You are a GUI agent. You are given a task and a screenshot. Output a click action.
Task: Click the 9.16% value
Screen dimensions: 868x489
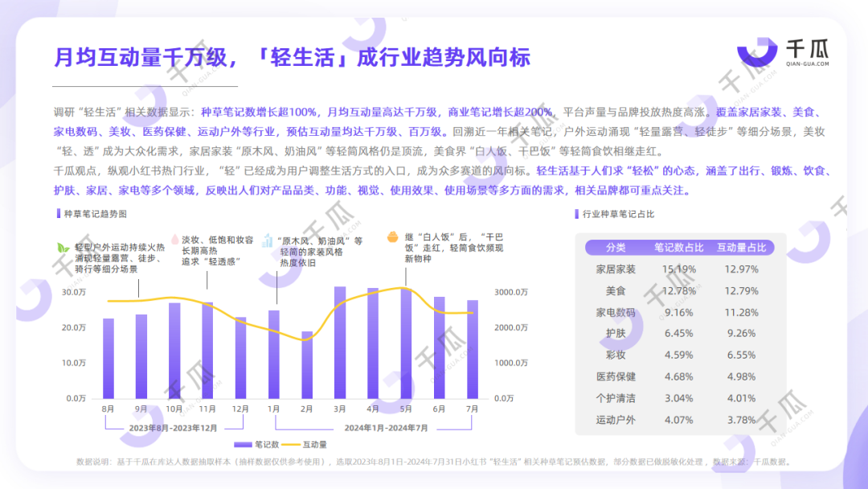[678, 312]
